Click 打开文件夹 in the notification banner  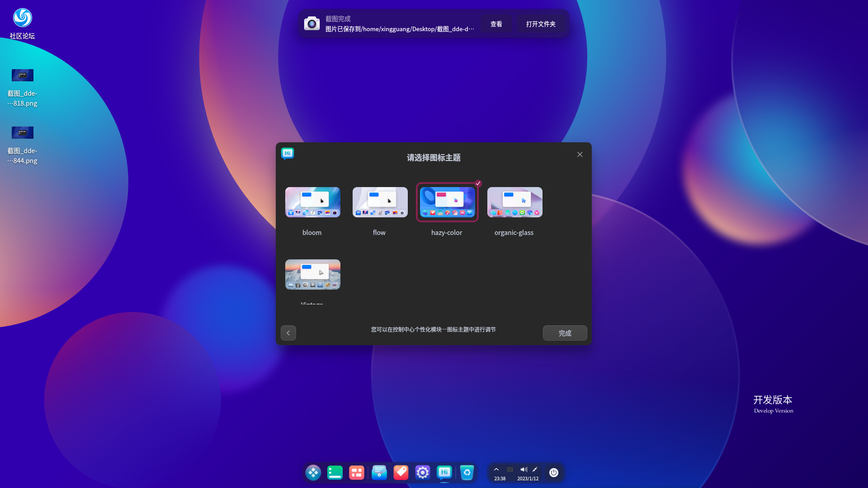click(541, 24)
